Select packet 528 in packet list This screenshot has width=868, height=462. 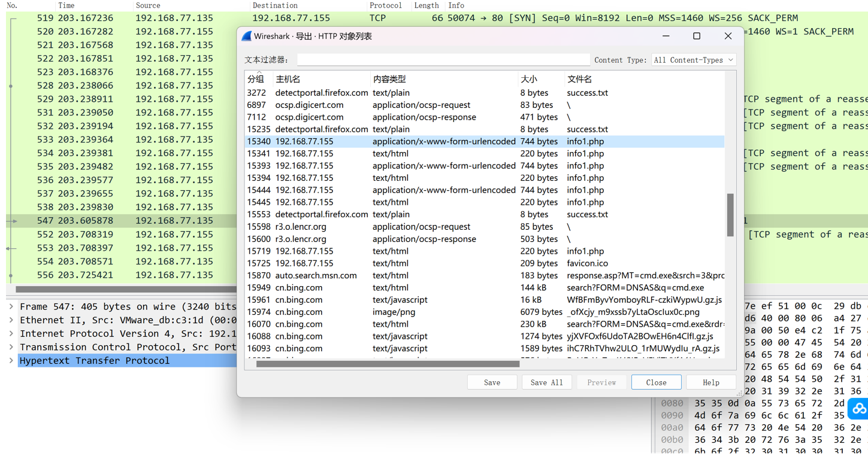pos(121,86)
